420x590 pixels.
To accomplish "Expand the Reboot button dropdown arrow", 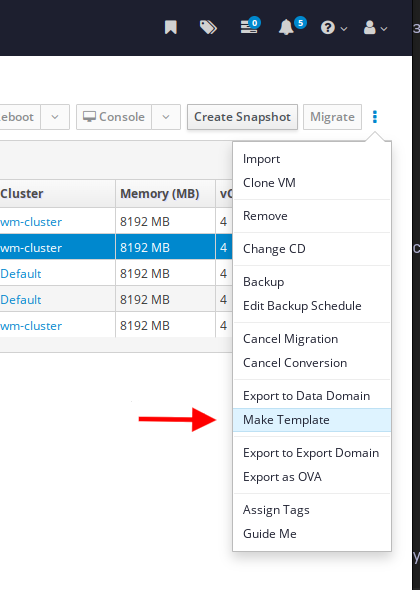I will pyautogui.click(x=55, y=117).
